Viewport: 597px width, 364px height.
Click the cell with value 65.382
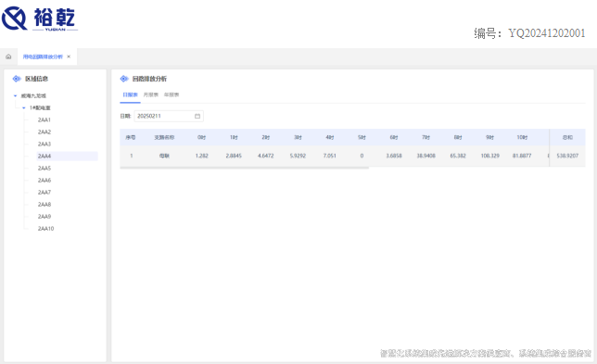(x=458, y=156)
